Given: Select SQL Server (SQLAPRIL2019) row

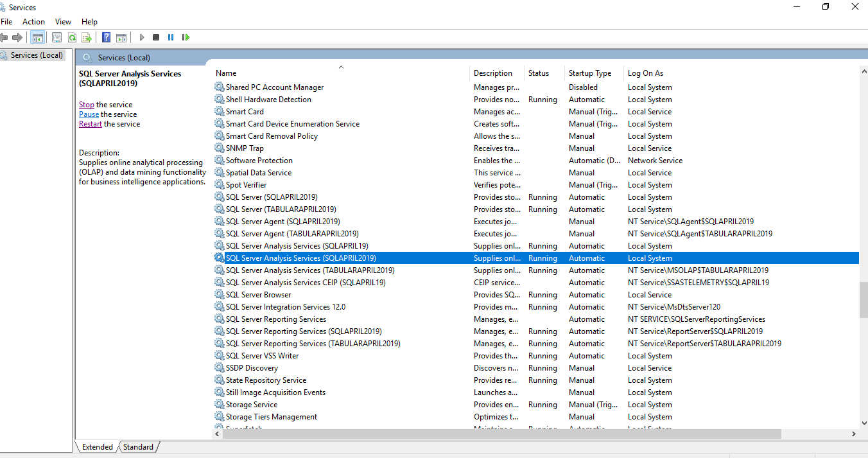Looking at the screenshot, I should pyautogui.click(x=536, y=197).
